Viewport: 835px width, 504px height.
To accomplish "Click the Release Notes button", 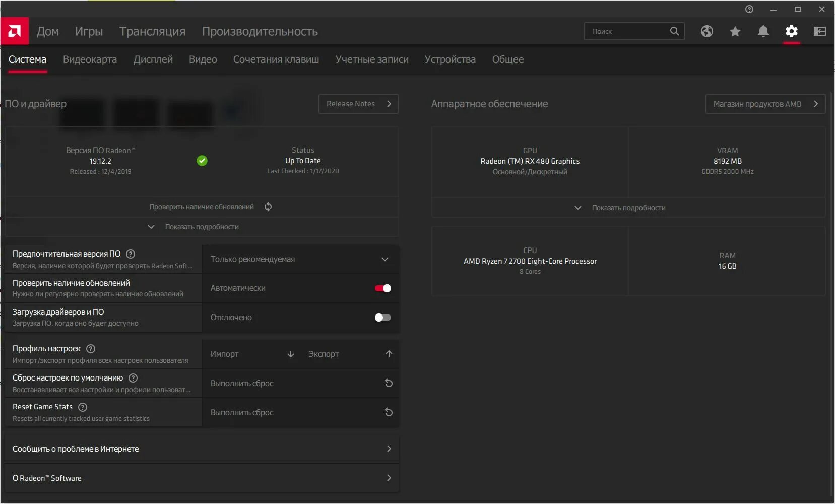I will pyautogui.click(x=359, y=104).
